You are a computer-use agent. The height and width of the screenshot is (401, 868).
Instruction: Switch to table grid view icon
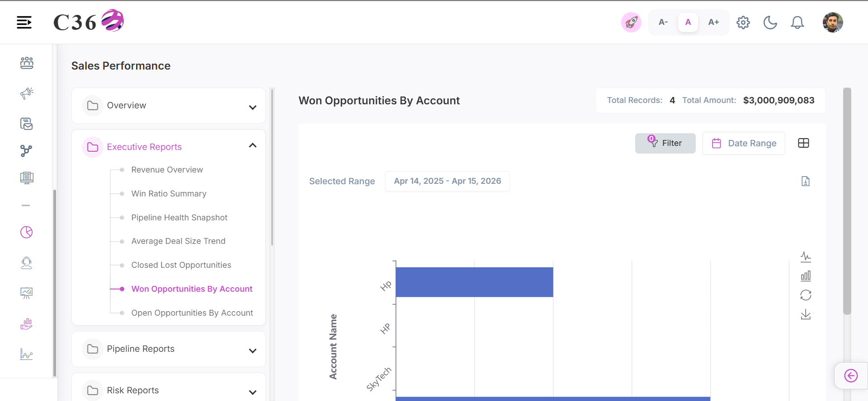(x=804, y=143)
